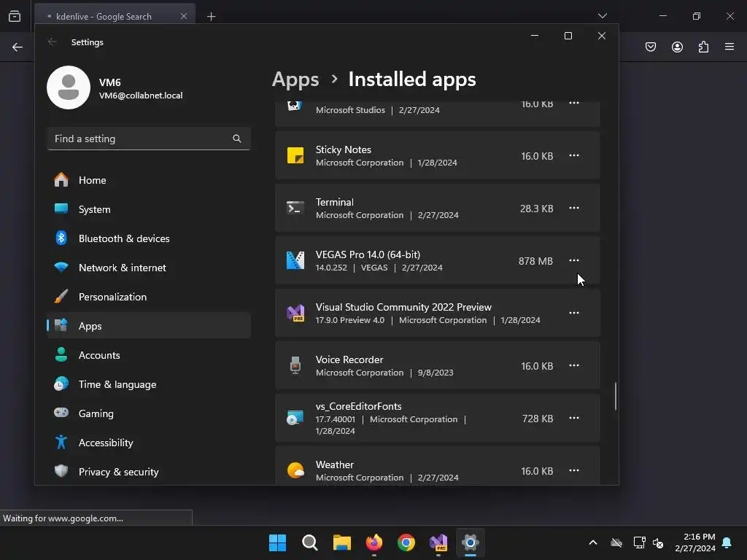Open Firefox account icon

point(677,47)
